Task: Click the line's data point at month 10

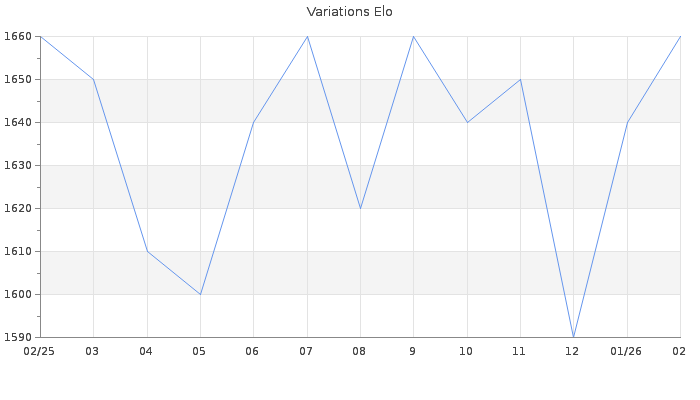Action: point(467,122)
